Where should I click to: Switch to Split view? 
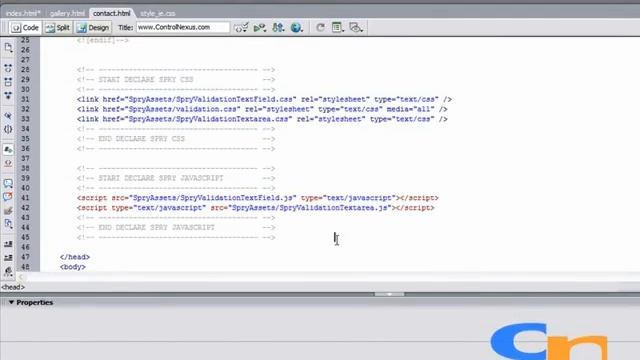point(58,28)
